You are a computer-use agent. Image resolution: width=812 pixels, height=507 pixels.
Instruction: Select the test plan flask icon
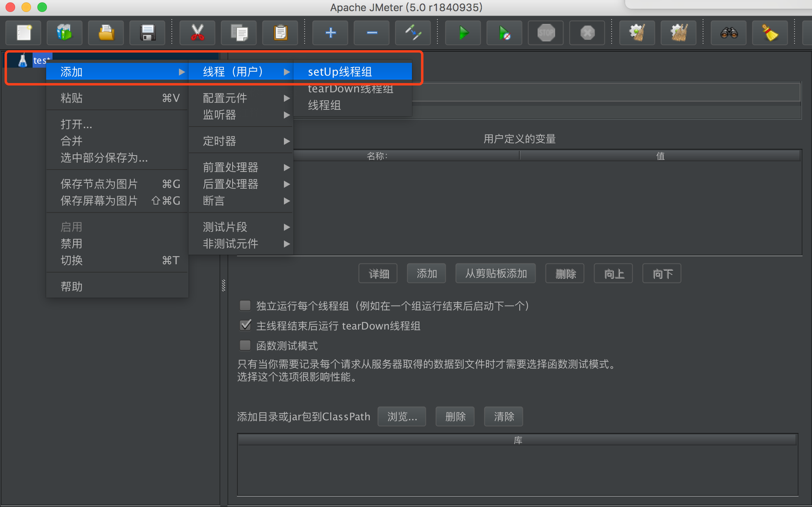[x=23, y=60]
